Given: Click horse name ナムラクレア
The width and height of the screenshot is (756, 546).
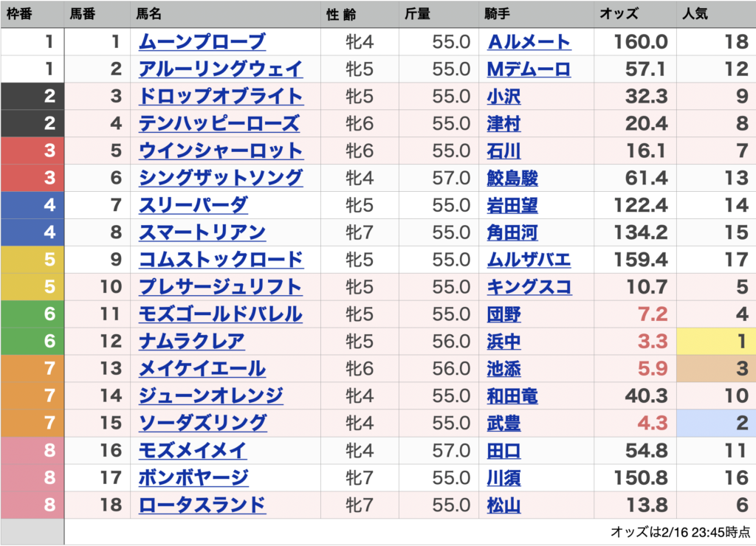Looking at the screenshot, I should coord(191,342).
